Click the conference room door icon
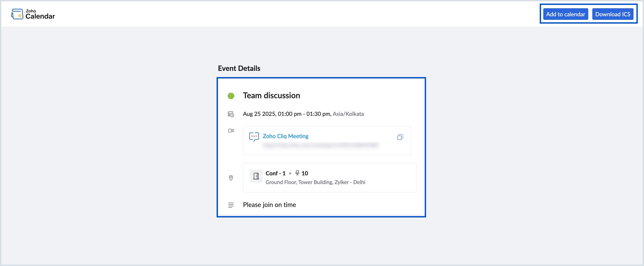This screenshot has width=644, height=266. pos(256,176)
